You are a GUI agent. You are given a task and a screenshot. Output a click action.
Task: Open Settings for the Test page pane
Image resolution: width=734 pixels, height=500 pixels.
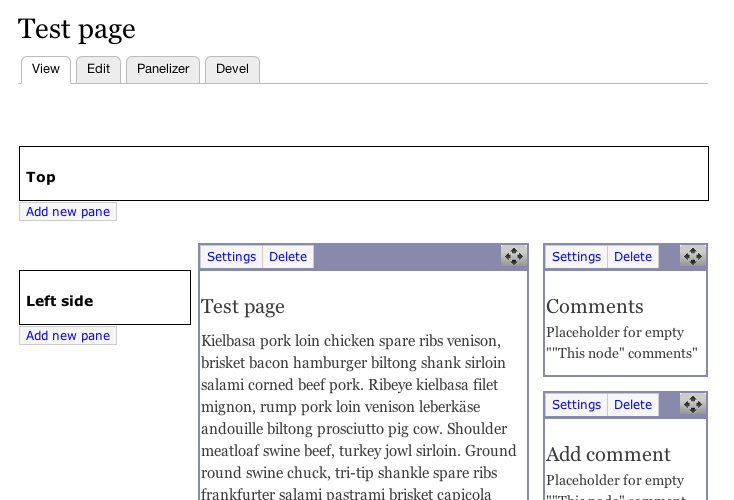click(232, 257)
